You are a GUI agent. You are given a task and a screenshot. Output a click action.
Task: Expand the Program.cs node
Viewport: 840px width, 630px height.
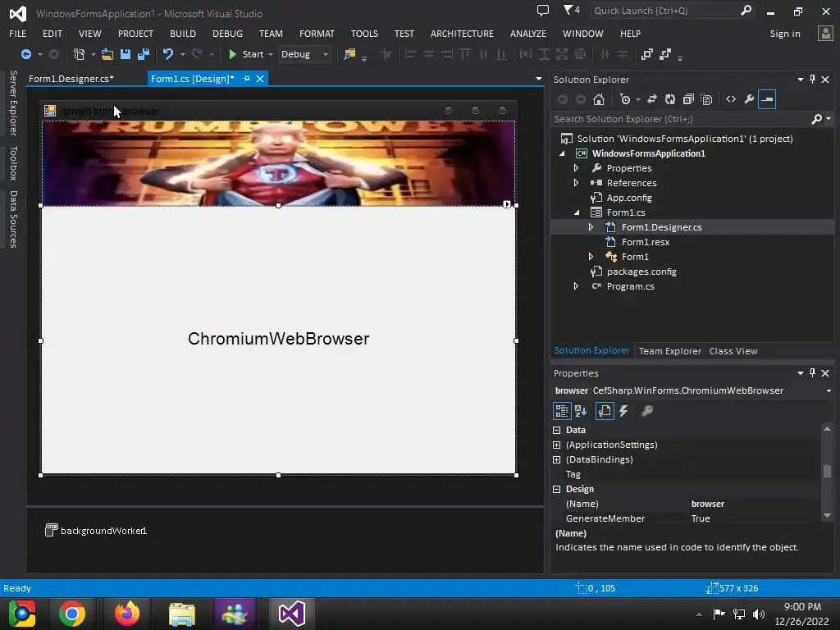[x=577, y=286]
